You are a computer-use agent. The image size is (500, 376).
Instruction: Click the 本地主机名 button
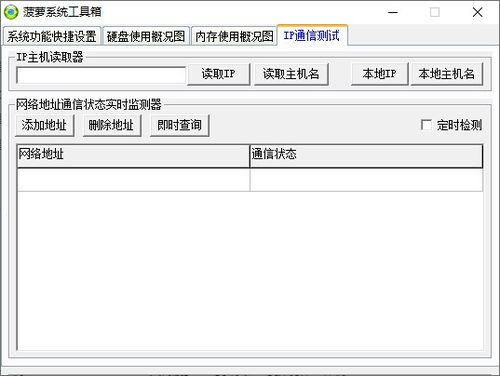tap(447, 74)
